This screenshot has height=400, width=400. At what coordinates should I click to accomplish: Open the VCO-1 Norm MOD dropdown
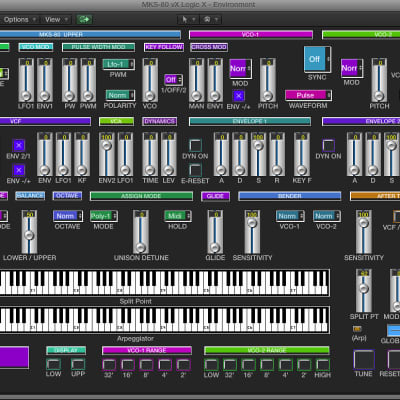(240, 69)
